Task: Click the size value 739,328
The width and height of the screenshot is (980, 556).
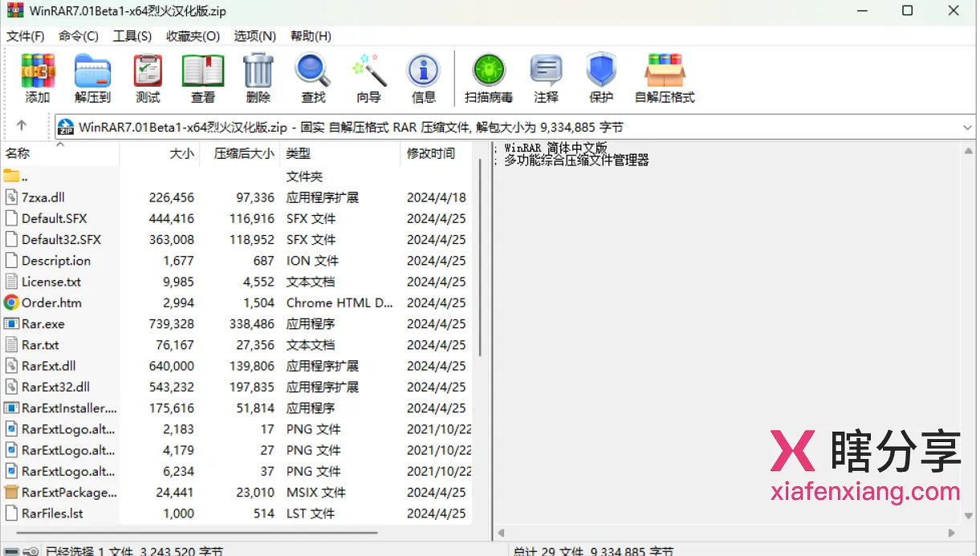Action: (171, 324)
